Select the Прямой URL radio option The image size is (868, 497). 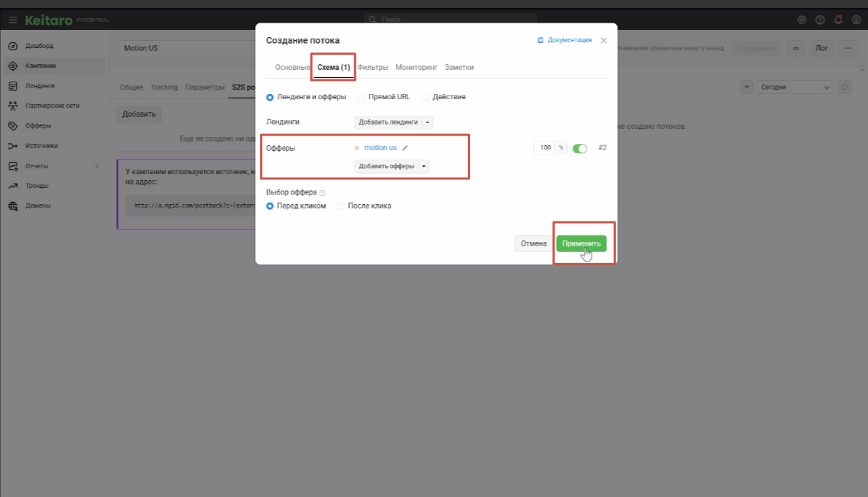tap(361, 97)
